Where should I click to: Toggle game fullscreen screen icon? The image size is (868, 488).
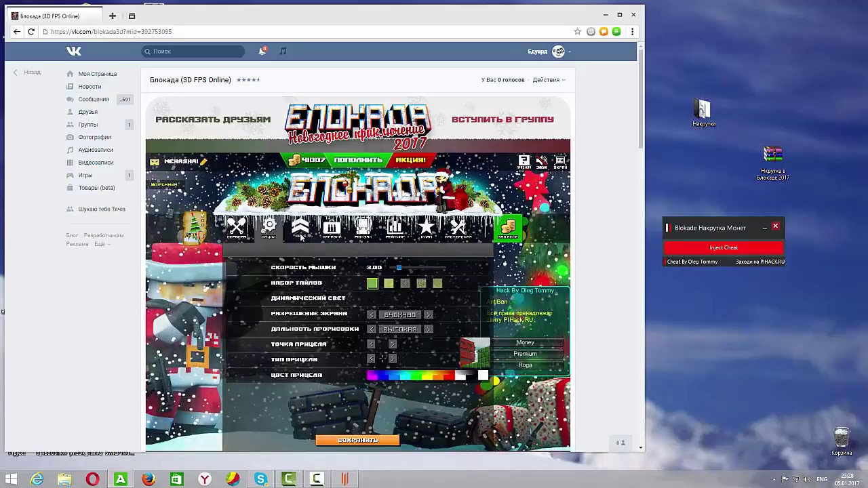point(560,162)
